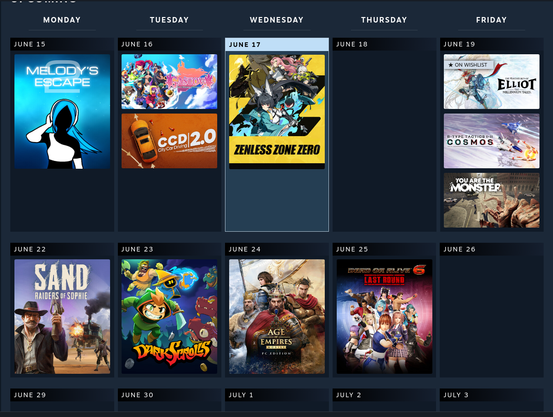Open the City Car Driving 2.0 tile

pyautogui.click(x=169, y=141)
